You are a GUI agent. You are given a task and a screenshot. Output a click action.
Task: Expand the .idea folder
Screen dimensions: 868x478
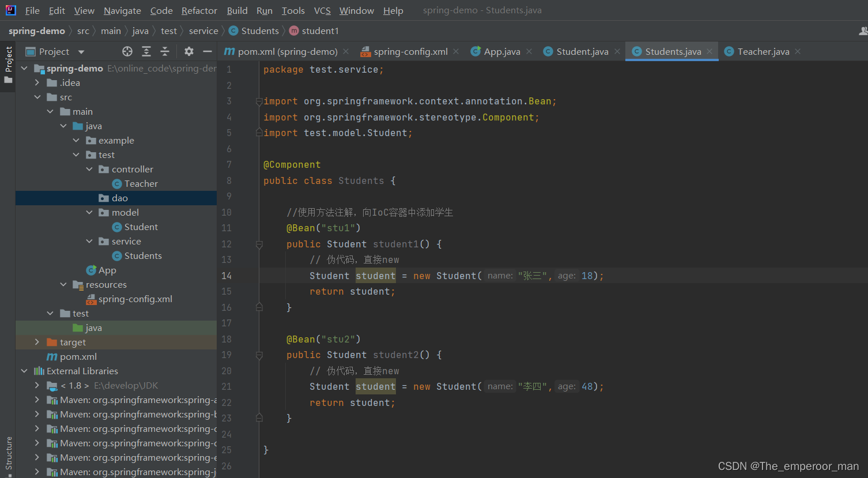click(x=37, y=82)
